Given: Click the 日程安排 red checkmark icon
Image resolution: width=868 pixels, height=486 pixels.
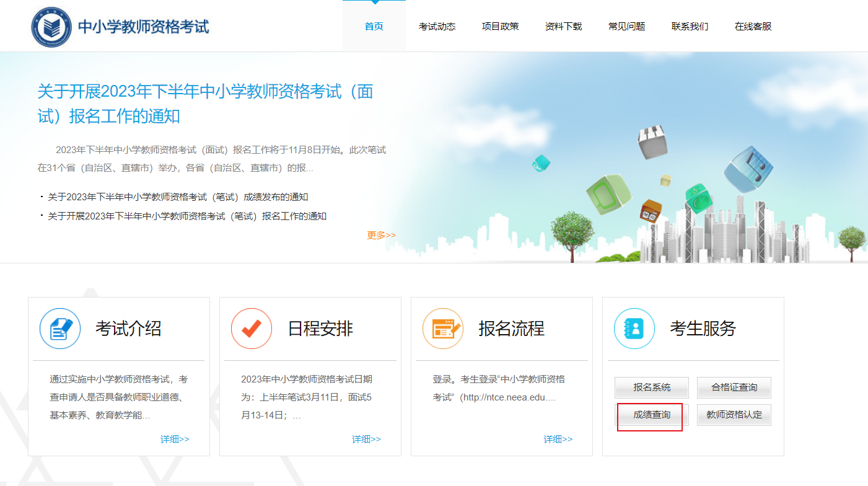Looking at the screenshot, I should point(252,328).
